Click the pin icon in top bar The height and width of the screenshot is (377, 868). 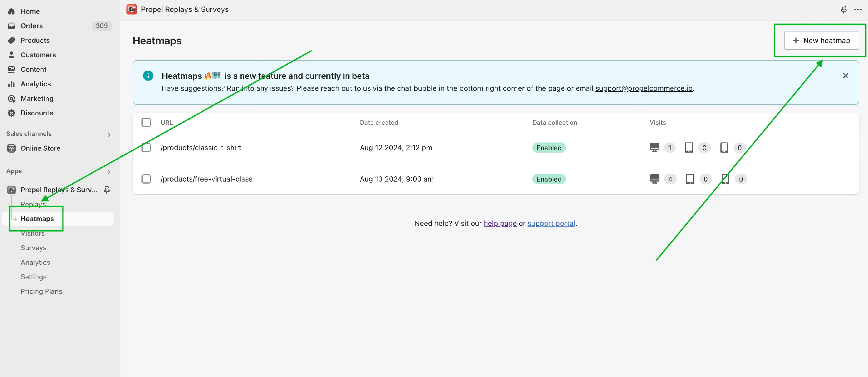coord(843,9)
